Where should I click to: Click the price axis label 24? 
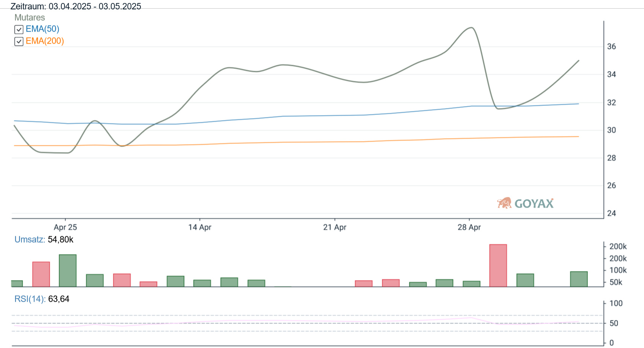coord(612,213)
